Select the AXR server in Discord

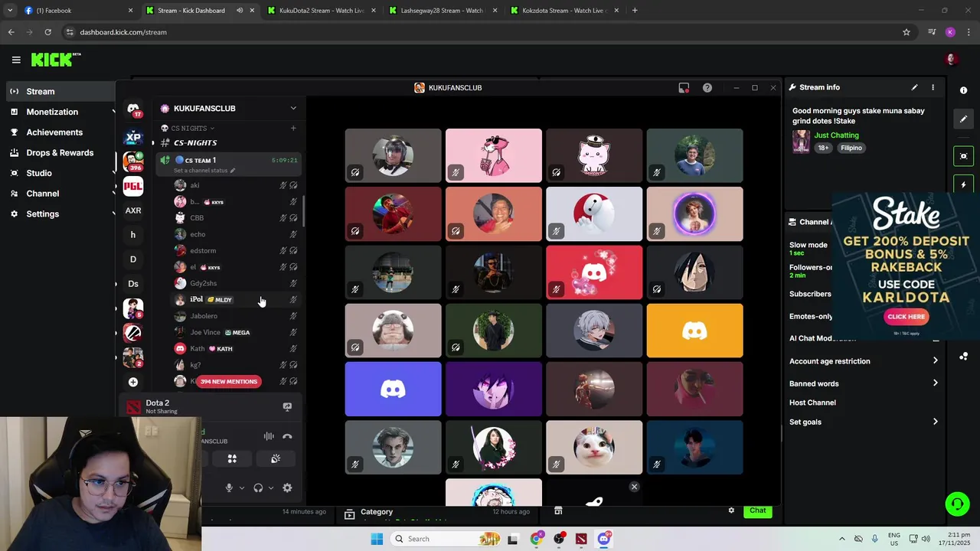tap(133, 210)
